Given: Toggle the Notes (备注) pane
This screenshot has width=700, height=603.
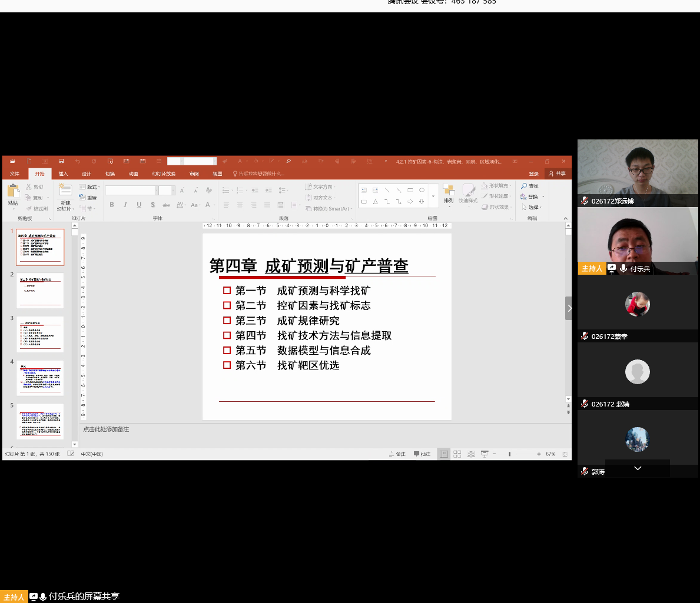Looking at the screenshot, I should pyautogui.click(x=397, y=454).
